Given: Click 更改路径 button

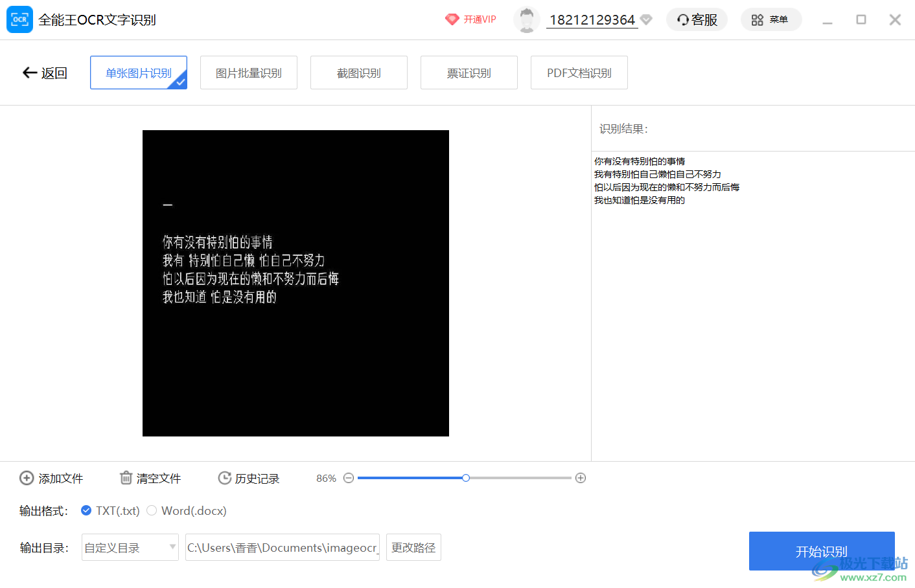Looking at the screenshot, I should [x=413, y=547].
